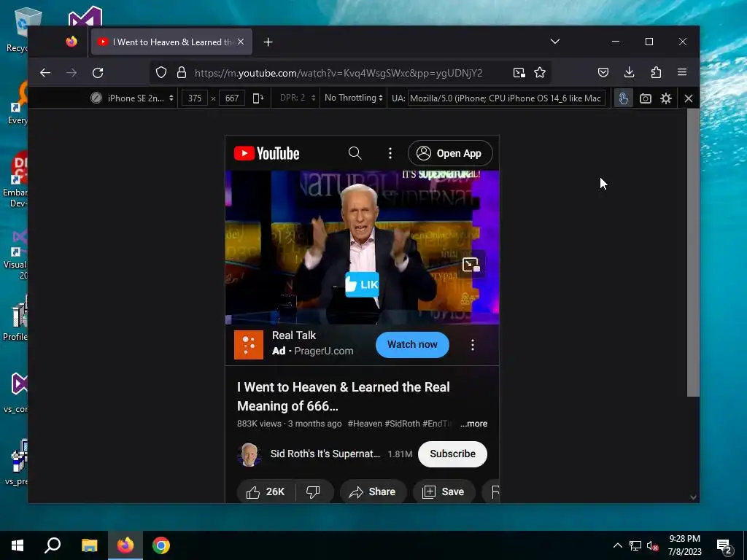
Task: Like the video with thumbs up 26K
Action: coord(266,491)
